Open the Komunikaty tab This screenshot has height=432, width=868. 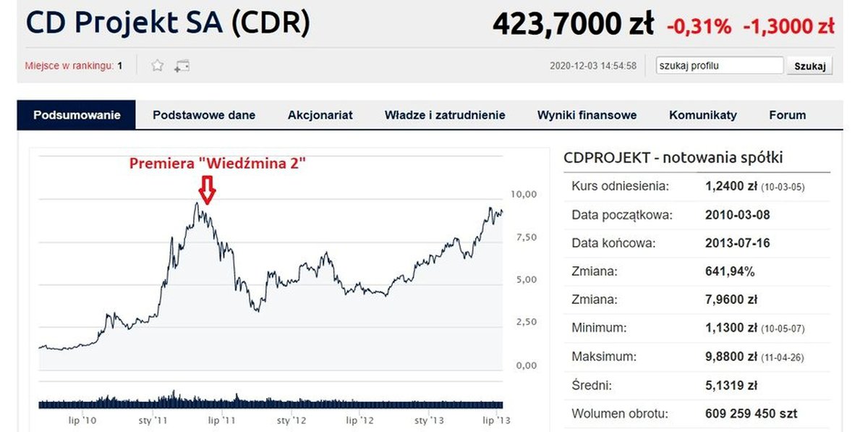coord(703,115)
